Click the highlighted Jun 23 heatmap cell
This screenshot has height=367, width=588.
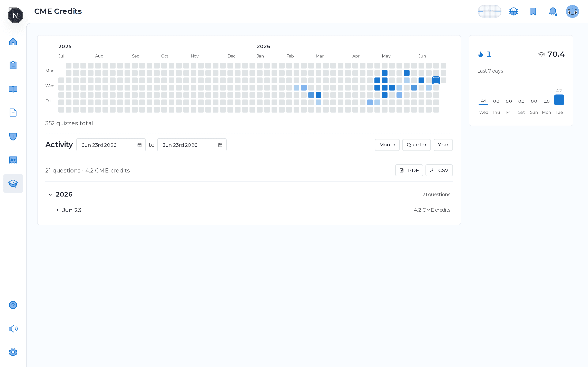click(x=436, y=80)
